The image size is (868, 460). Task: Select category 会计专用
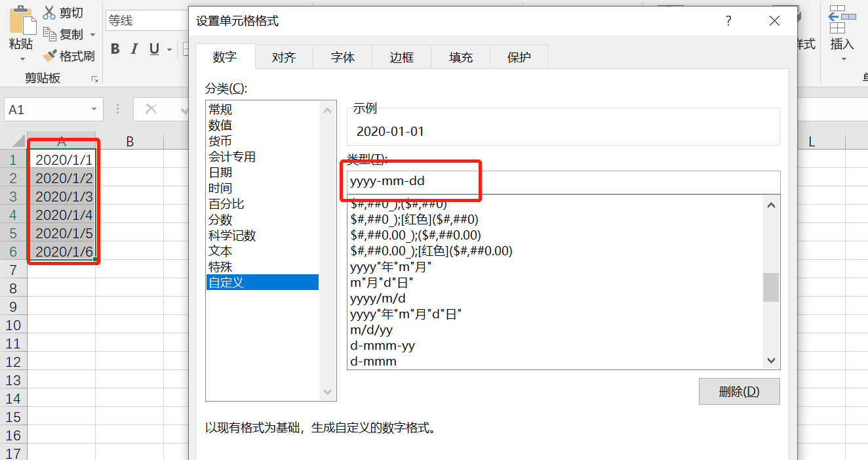(262, 157)
